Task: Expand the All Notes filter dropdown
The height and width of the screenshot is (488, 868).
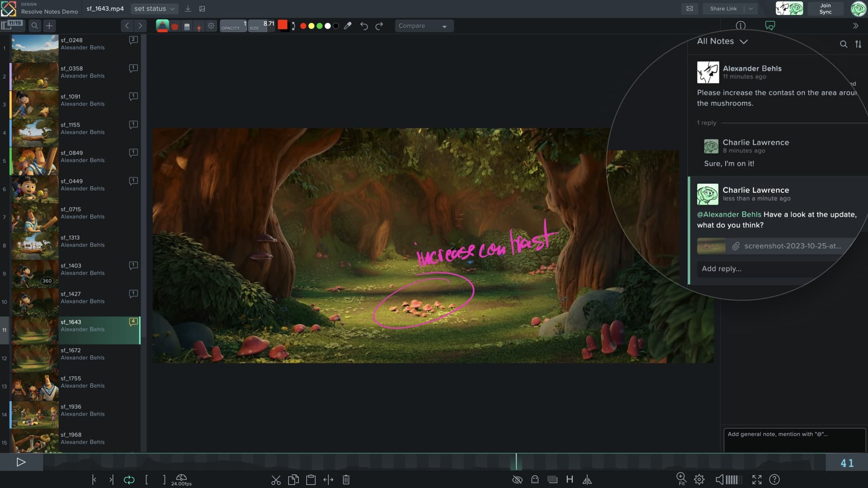Action: 745,41
